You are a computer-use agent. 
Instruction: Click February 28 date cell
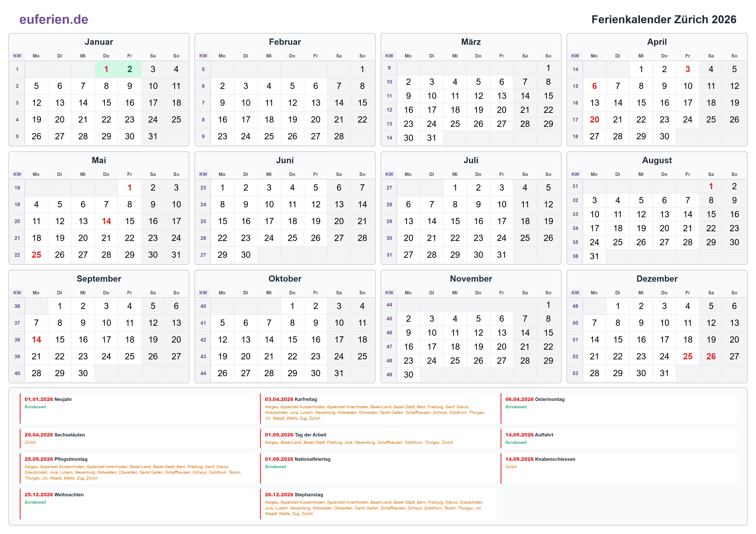[x=339, y=136]
